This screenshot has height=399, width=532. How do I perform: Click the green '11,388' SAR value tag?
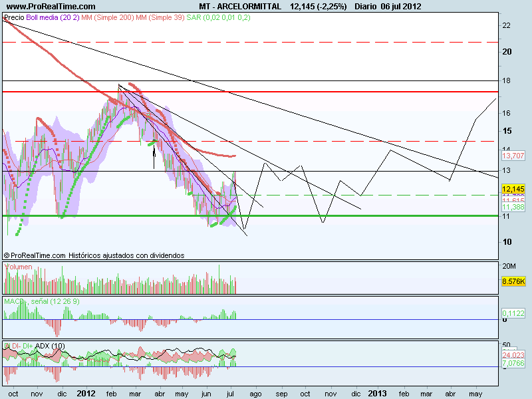tap(513, 207)
